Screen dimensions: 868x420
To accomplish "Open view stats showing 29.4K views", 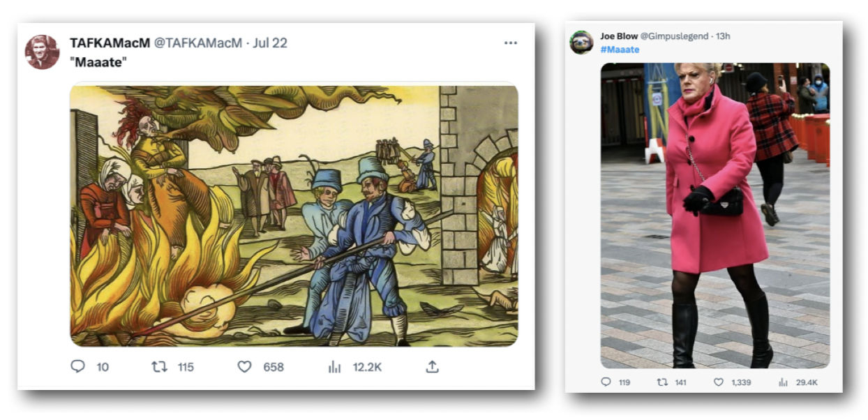I will (783, 382).
